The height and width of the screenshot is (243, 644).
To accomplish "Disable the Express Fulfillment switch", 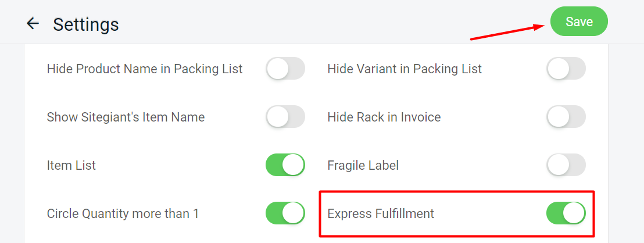I will click(566, 213).
